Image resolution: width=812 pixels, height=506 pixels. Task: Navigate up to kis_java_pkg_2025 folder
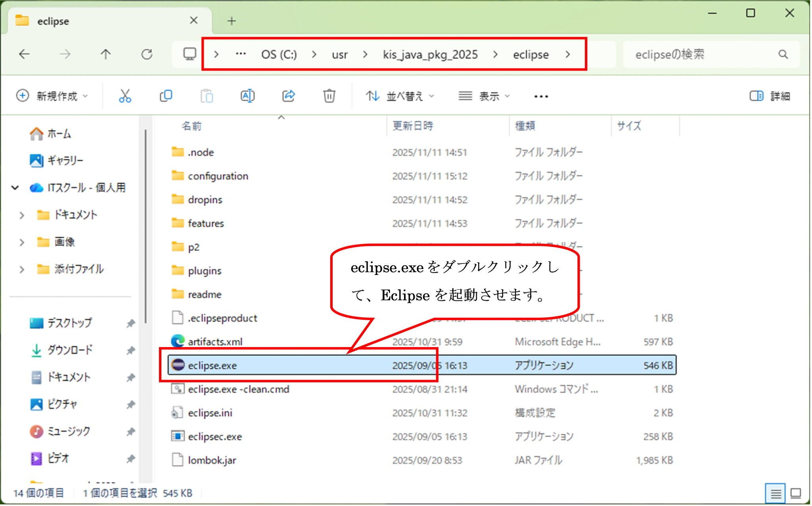pos(105,54)
